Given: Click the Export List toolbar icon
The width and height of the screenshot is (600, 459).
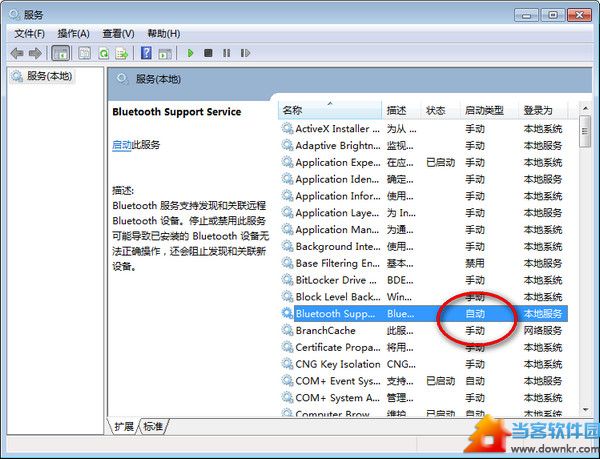Looking at the screenshot, I should tap(122, 53).
